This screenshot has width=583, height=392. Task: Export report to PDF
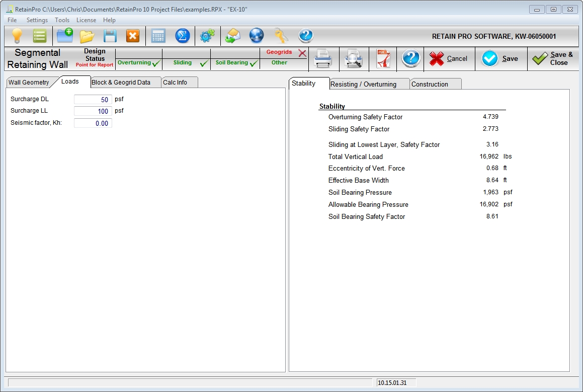point(383,59)
